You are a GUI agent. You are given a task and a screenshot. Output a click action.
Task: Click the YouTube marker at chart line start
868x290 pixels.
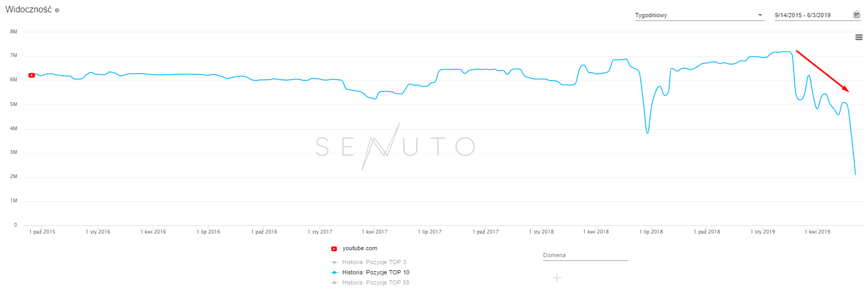pyautogui.click(x=32, y=75)
